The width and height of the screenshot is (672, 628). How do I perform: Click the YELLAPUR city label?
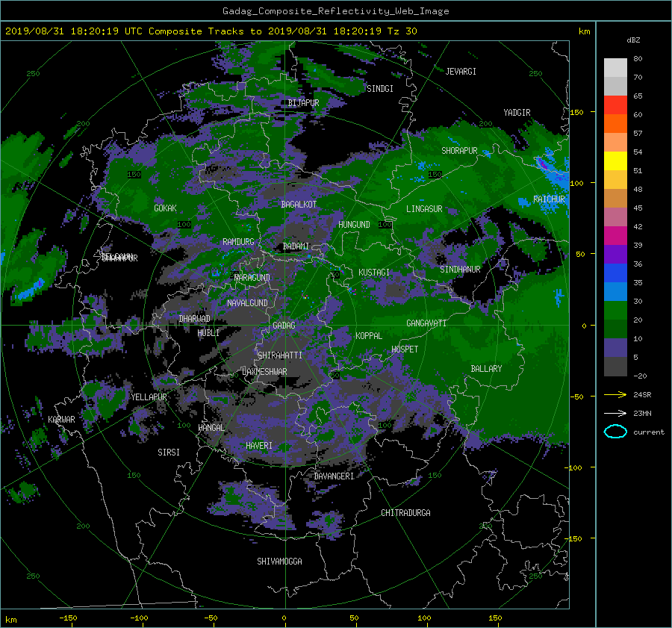(x=149, y=397)
